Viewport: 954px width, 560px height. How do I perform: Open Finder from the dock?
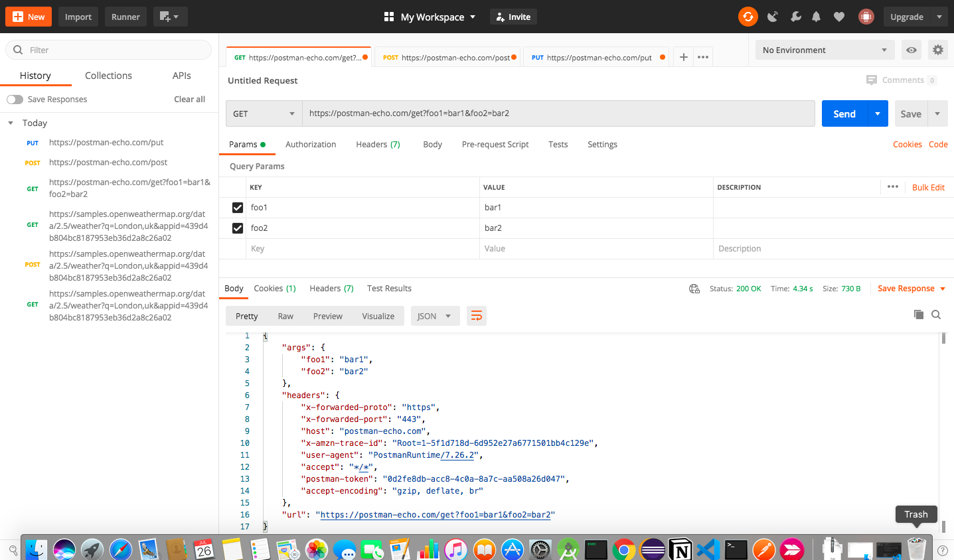click(37, 549)
